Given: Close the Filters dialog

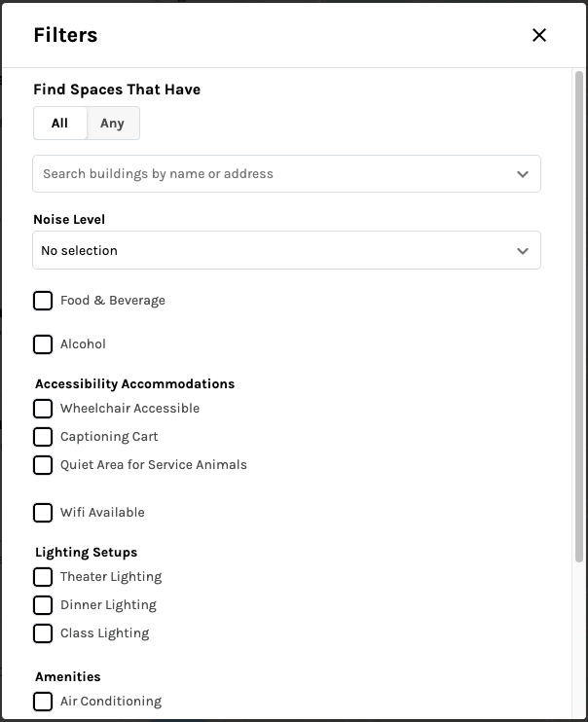Looking at the screenshot, I should pos(539,35).
